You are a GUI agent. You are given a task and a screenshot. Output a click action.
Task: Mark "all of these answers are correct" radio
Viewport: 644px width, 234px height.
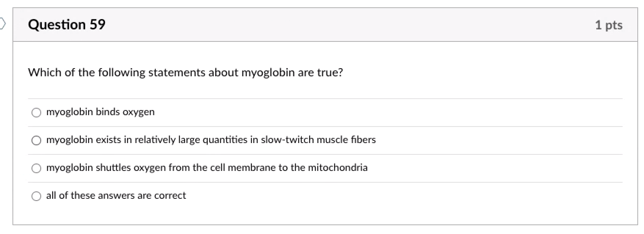coord(36,196)
